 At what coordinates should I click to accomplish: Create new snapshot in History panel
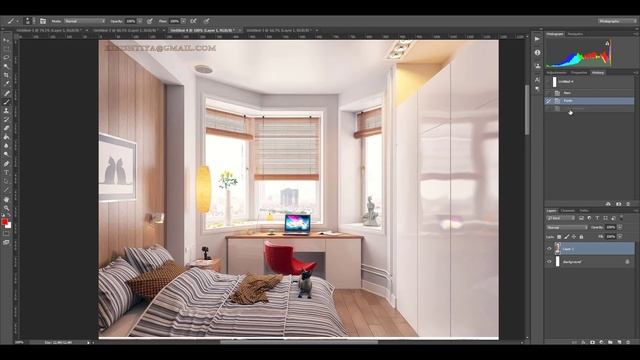click(618, 204)
